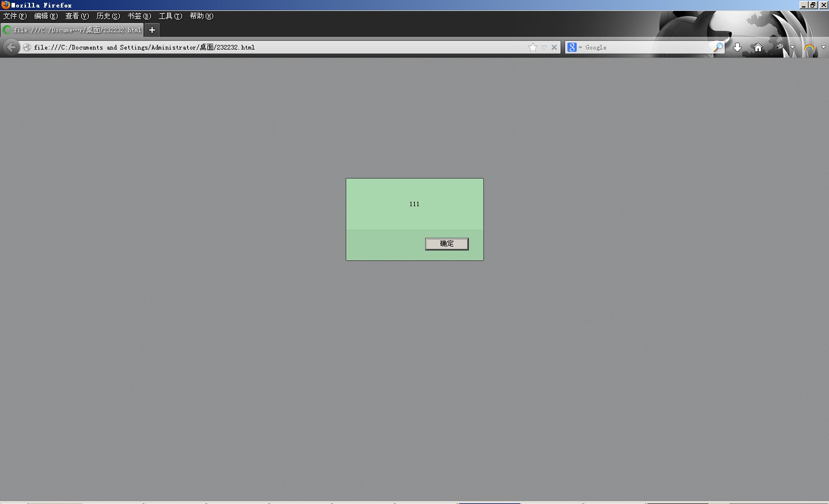Open the 编辑(E) menu

(x=46, y=16)
